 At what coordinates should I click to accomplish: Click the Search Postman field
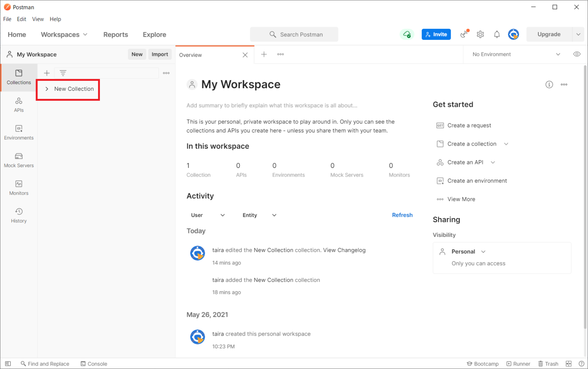tap(294, 34)
